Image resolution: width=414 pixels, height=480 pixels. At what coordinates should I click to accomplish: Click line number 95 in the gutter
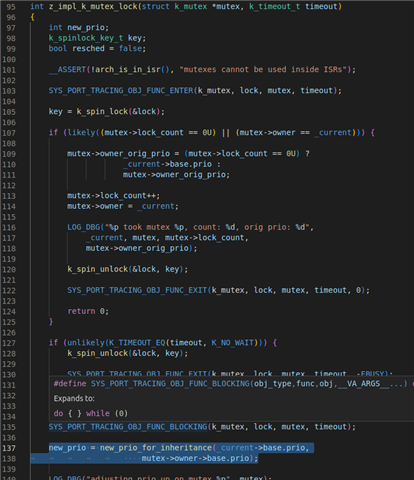(11, 7)
